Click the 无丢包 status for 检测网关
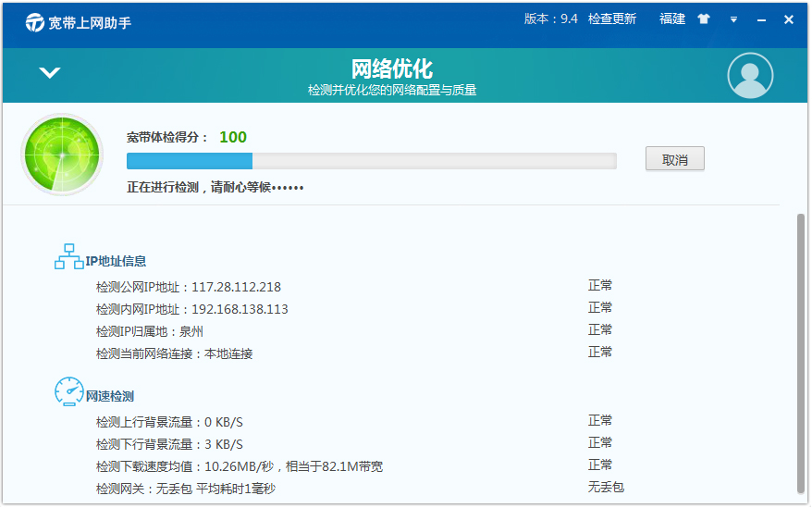This screenshot has width=812, height=508. 606,487
